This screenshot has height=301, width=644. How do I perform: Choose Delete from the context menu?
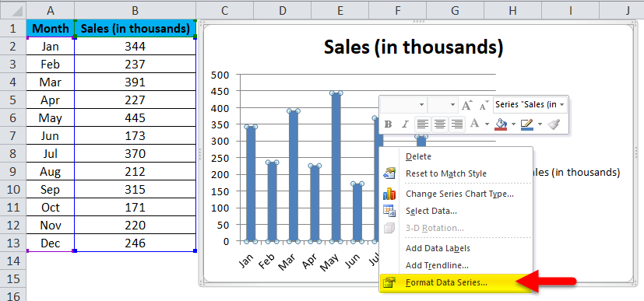pyautogui.click(x=456, y=156)
